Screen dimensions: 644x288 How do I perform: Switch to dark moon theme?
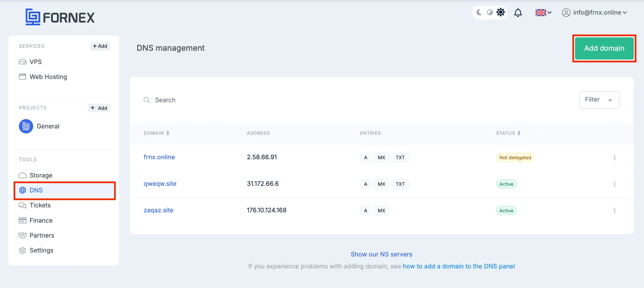(x=479, y=12)
